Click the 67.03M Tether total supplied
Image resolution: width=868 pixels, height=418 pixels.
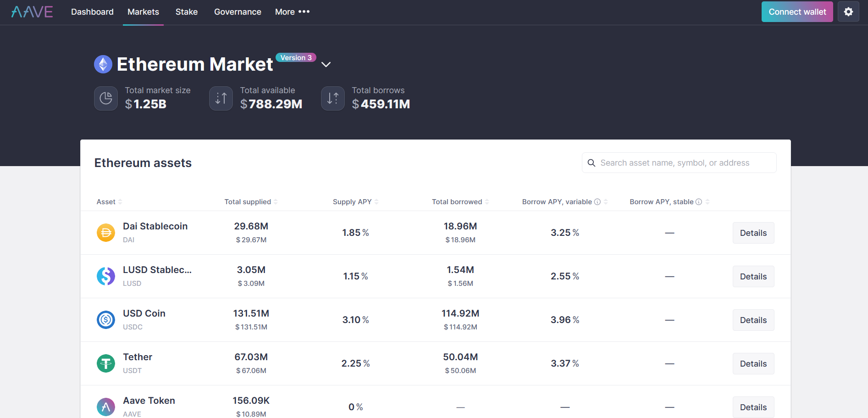point(251,357)
